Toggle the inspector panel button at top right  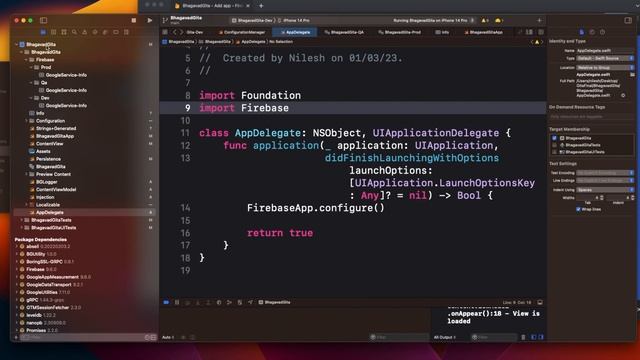[x=628, y=20]
